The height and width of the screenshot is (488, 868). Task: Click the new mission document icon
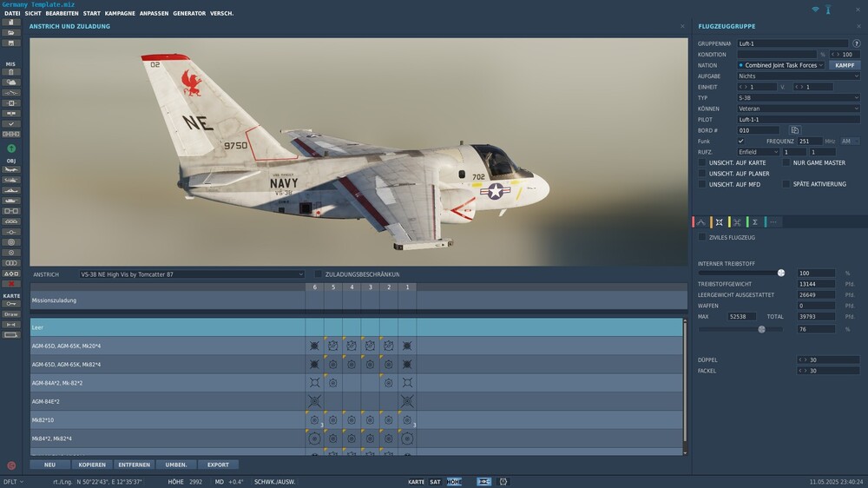point(10,23)
